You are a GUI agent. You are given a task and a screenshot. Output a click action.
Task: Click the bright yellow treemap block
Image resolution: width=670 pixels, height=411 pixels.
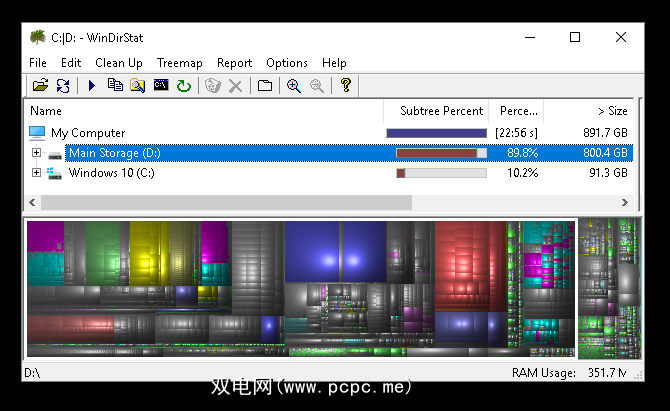149,253
